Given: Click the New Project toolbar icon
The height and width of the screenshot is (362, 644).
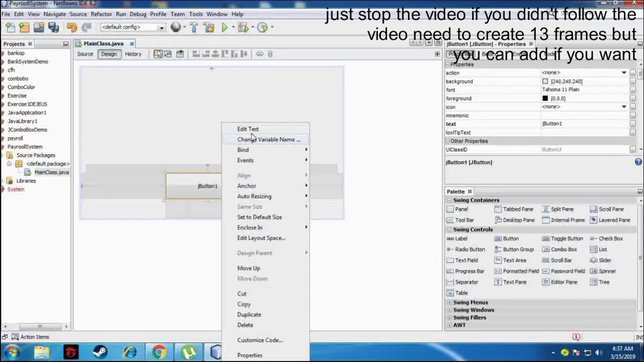Looking at the screenshot, I should coord(24,28).
